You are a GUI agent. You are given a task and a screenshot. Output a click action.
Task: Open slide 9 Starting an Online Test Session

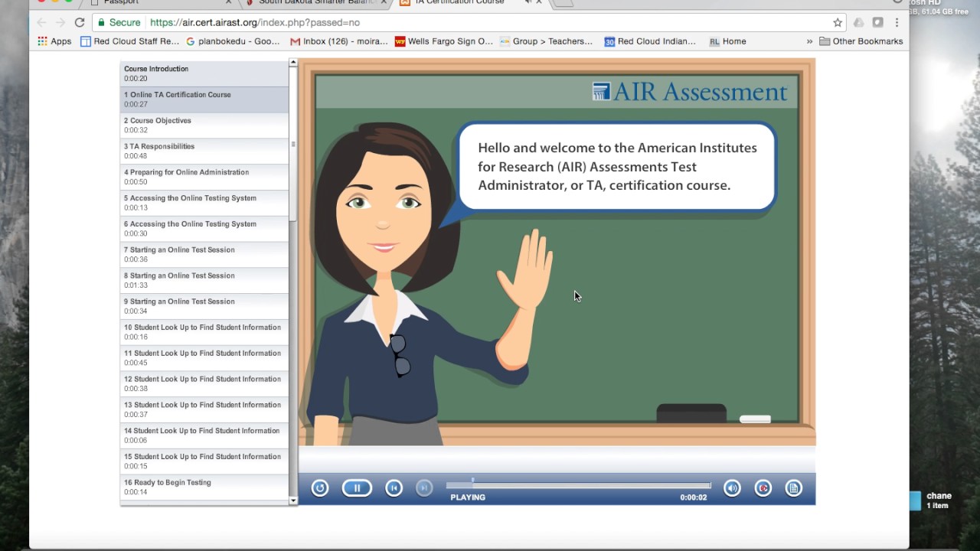coord(204,306)
